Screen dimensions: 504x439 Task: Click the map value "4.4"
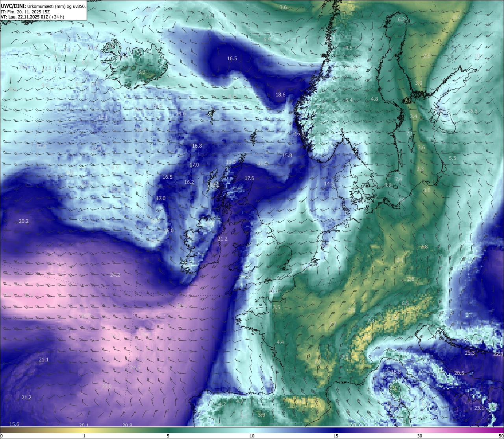pos(280,343)
